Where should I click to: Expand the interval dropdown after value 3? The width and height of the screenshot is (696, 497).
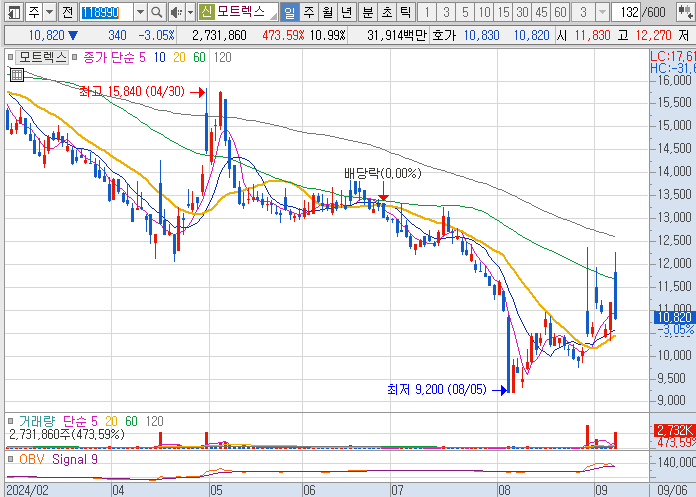pyautogui.click(x=602, y=12)
